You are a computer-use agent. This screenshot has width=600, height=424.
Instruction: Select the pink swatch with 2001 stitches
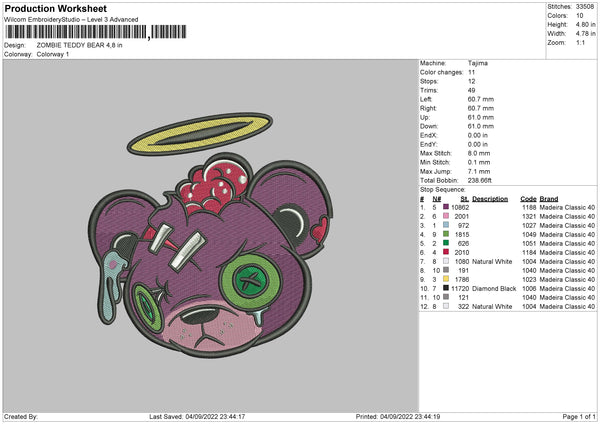click(x=445, y=216)
